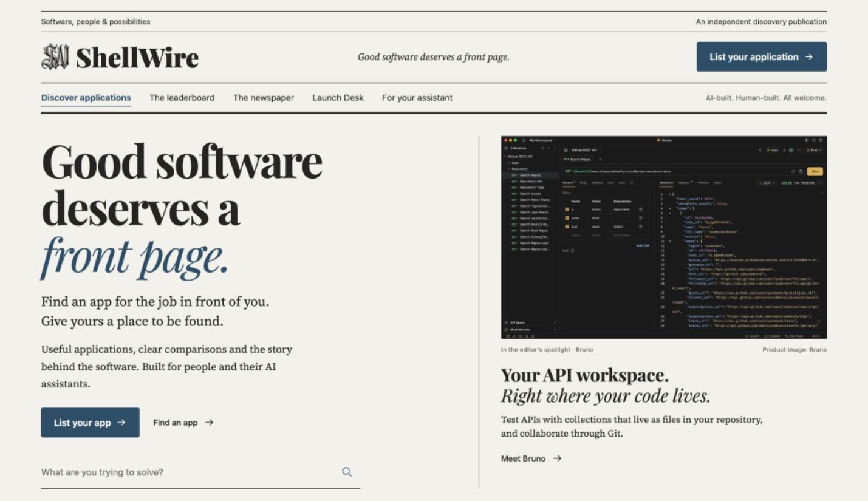
Task: Click the 'Software, people & possibilities' strapline
Action: pyautogui.click(x=96, y=22)
